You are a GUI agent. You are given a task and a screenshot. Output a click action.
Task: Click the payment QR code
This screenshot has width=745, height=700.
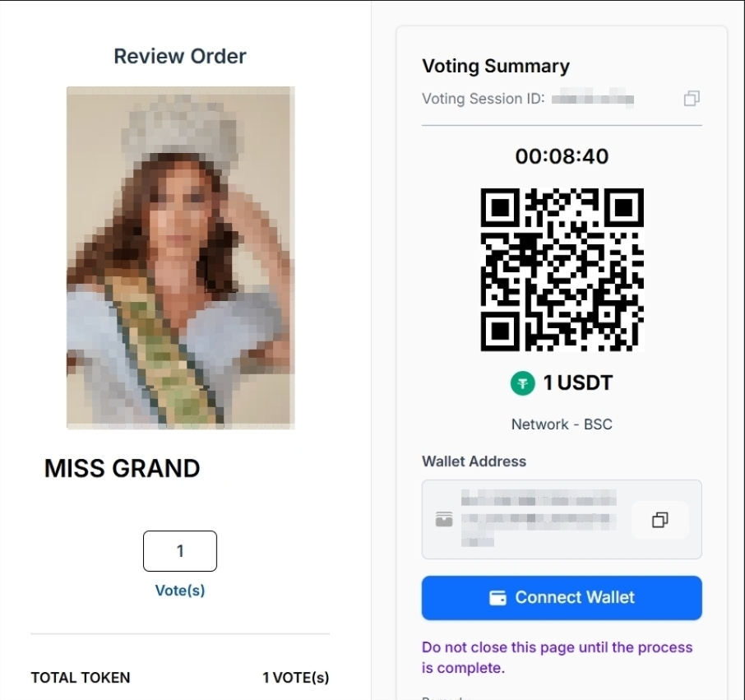point(562,269)
